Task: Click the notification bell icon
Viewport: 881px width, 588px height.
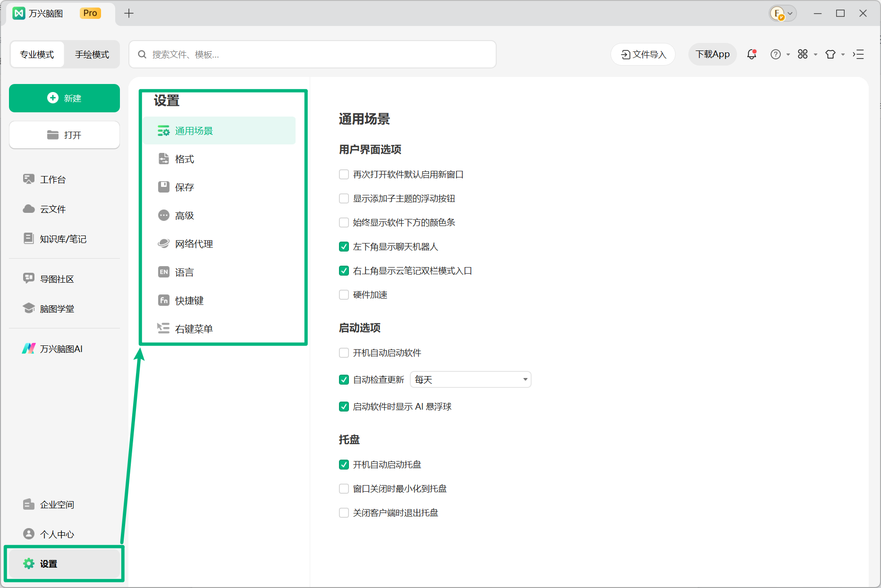Action: point(752,54)
